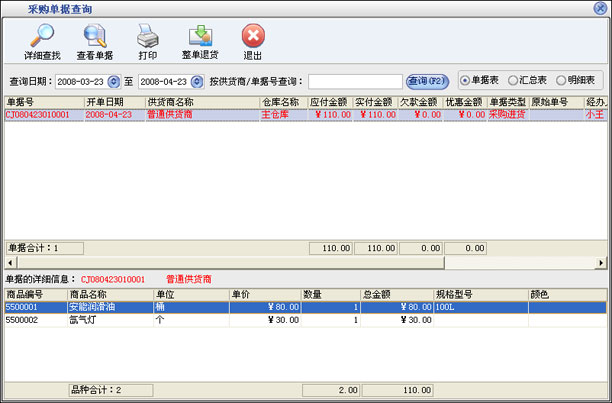Screen dimensions: 612x403
Task: Open the start date 2008-03-23 picker
Action: pos(113,81)
